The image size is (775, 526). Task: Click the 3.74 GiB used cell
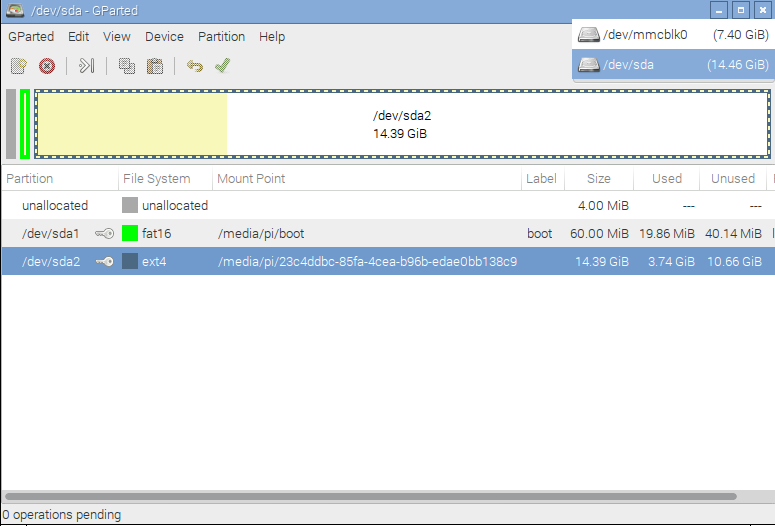coord(671,262)
